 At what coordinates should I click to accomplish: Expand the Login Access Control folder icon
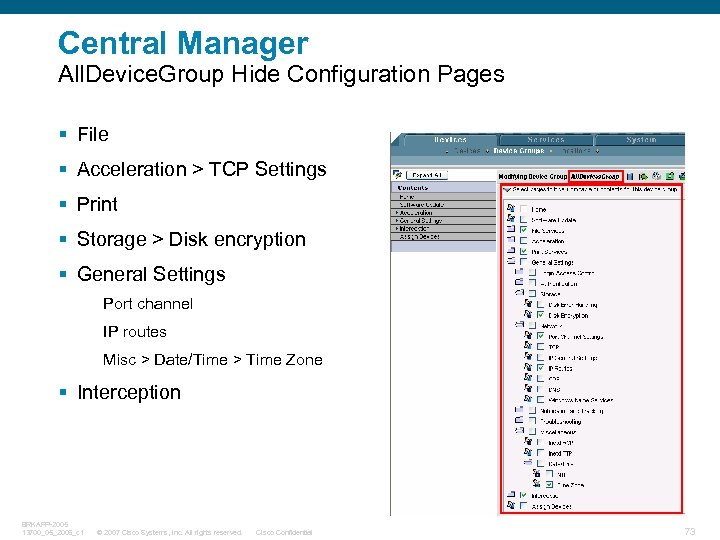pyautogui.click(x=519, y=271)
